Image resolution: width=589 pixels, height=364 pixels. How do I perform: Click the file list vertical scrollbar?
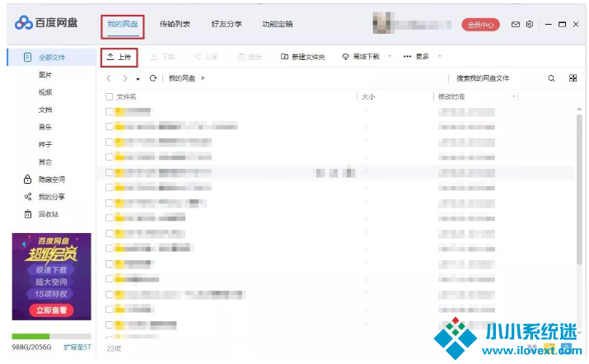pos(579,189)
